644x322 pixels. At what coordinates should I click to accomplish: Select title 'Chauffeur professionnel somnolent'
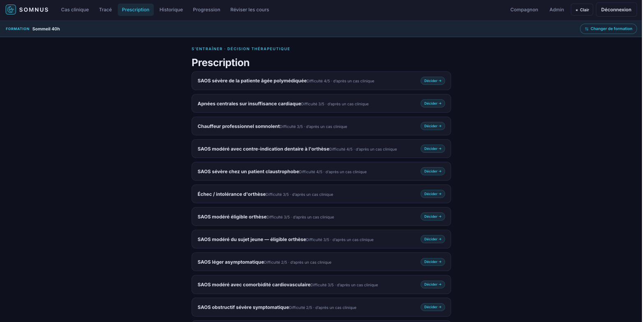(239, 126)
